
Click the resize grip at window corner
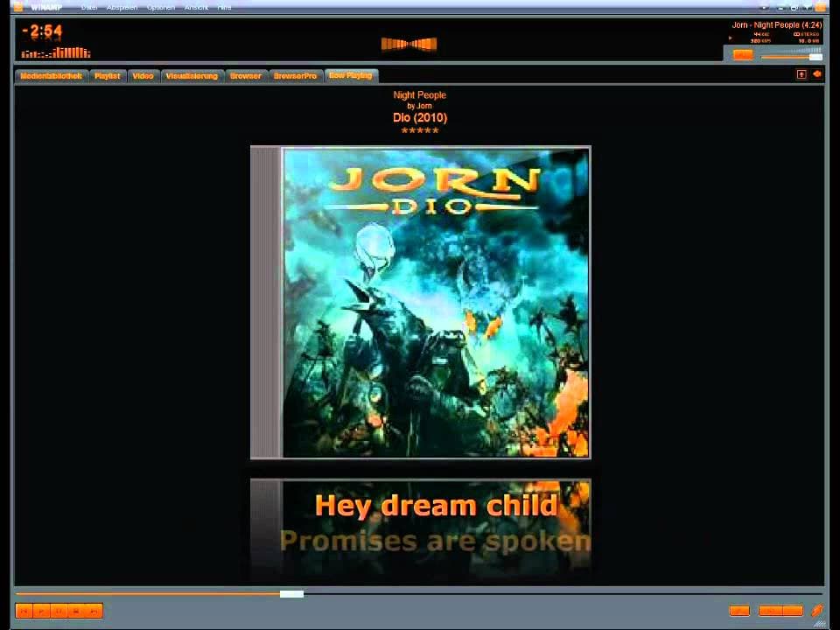coord(819,624)
